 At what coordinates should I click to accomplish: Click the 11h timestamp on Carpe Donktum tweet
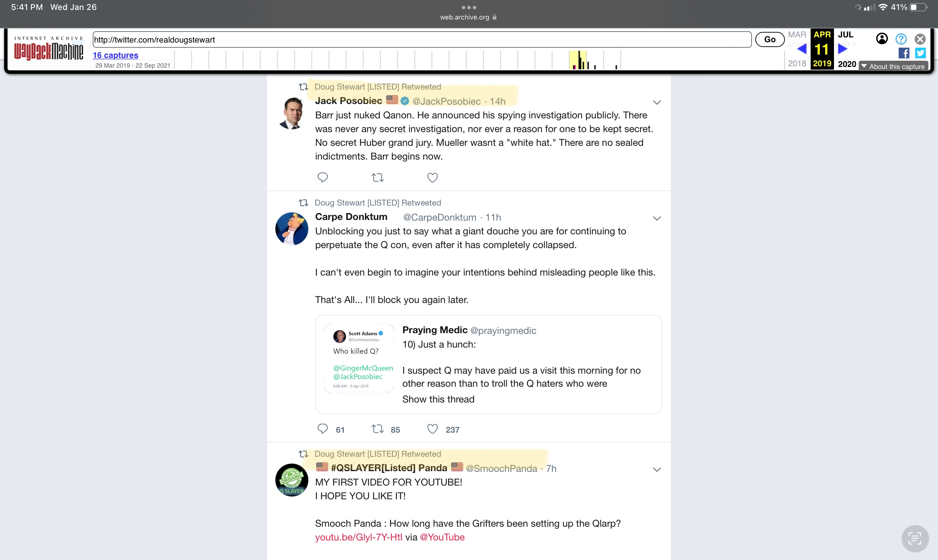coord(493,217)
